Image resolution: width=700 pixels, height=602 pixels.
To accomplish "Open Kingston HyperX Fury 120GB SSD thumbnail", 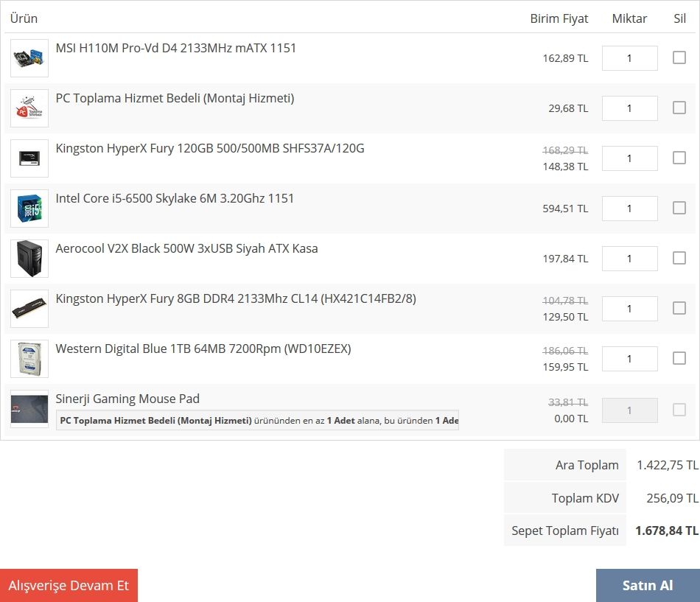I will click(29, 158).
